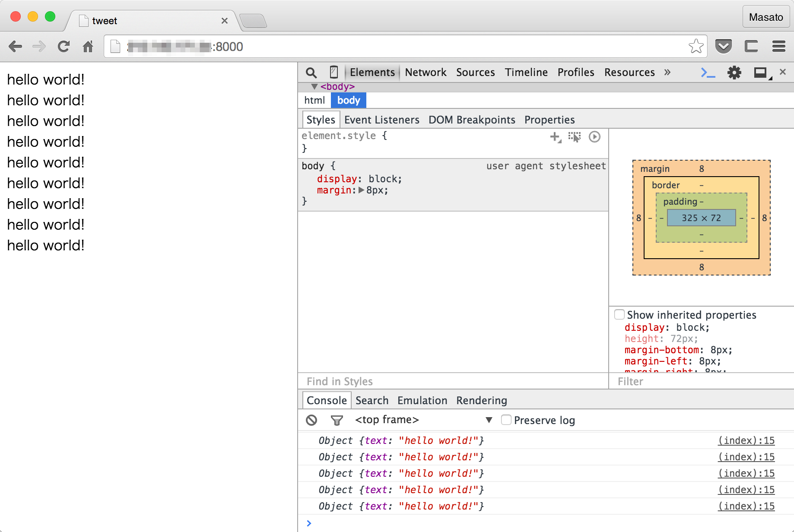Click the Find in Styles field
The width and height of the screenshot is (794, 532).
click(453, 381)
